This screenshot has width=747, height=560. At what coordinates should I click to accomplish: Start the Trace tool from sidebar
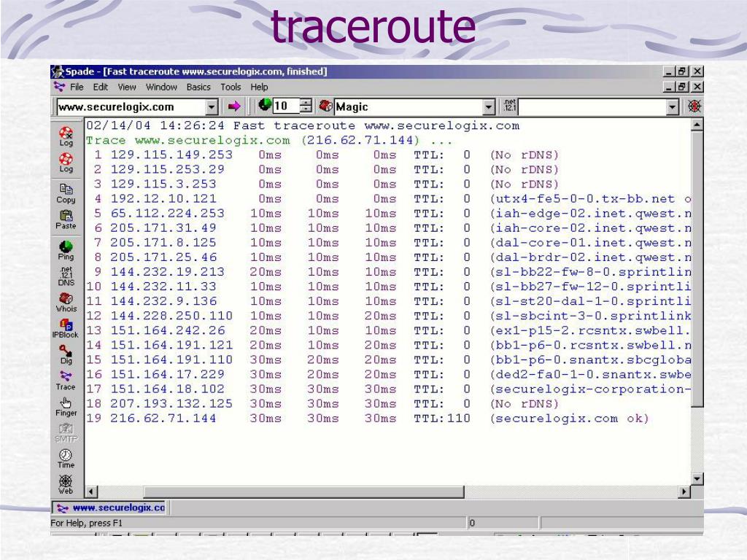(x=66, y=381)
